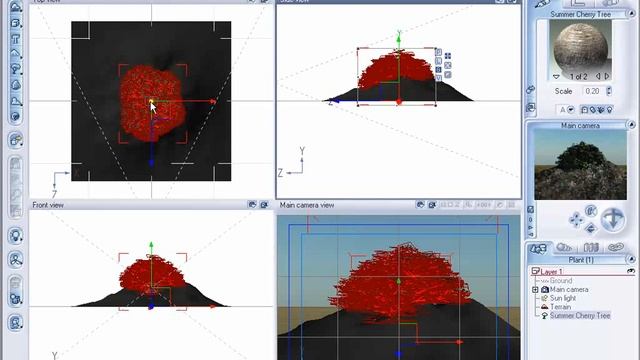This screenshot has width=640, height=360.
Task: Click first small icon right of the A dropdown
Action: [585, 110]
